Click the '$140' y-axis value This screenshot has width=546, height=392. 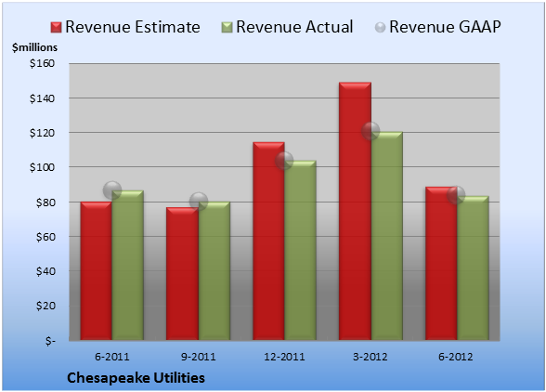click(42, 98)
